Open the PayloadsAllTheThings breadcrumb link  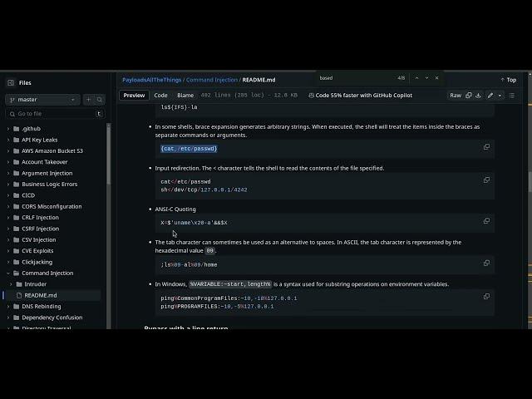150,80
